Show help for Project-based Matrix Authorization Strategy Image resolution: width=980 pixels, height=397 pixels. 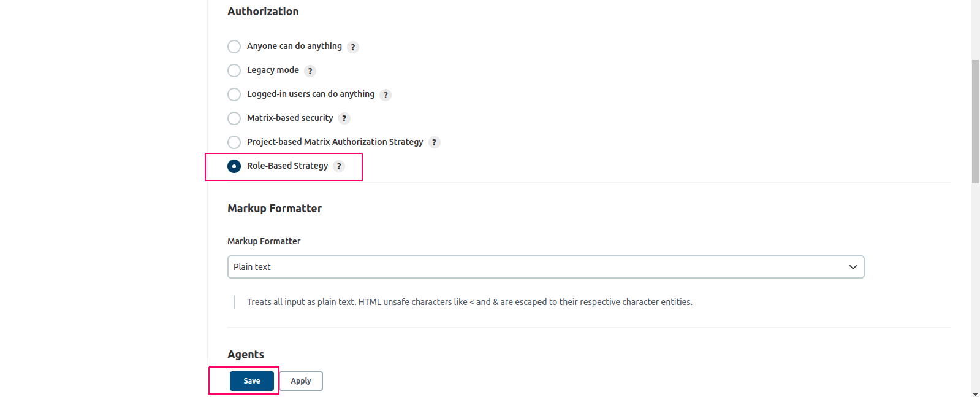click(435, 142)
